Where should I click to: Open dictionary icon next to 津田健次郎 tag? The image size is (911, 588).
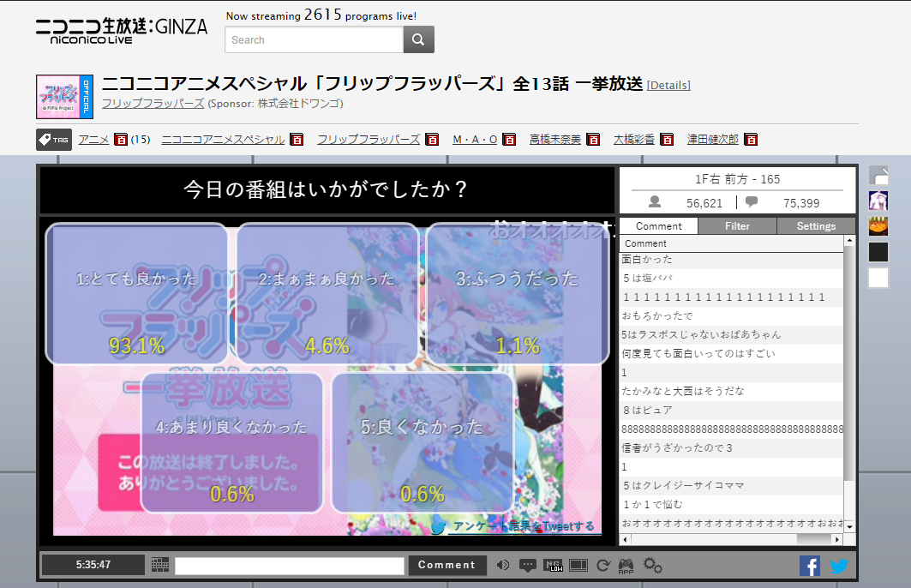pos(750,140)
